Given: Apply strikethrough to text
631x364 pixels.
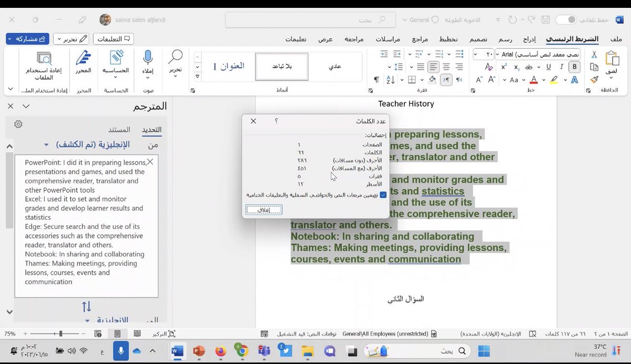Looking at the screenshot, I should (x=530, y=67).
